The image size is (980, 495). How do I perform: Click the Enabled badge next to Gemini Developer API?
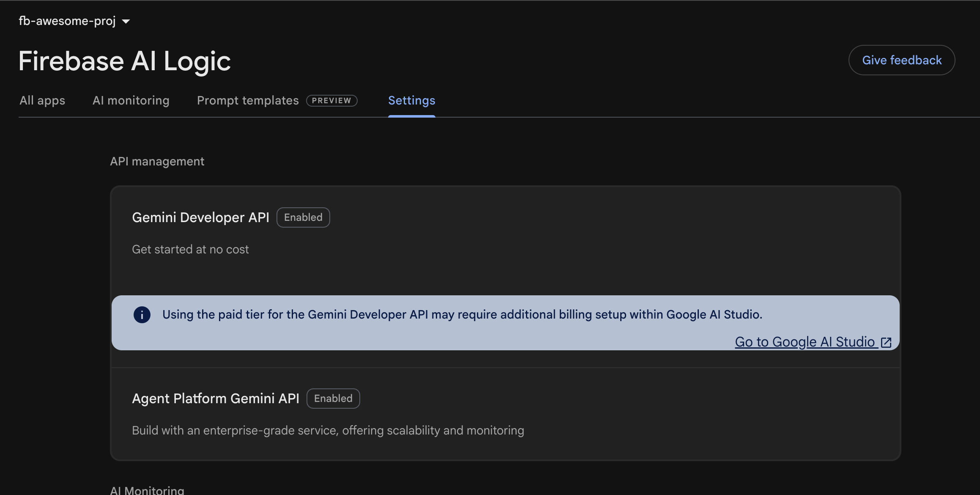[x=303, y=217]
